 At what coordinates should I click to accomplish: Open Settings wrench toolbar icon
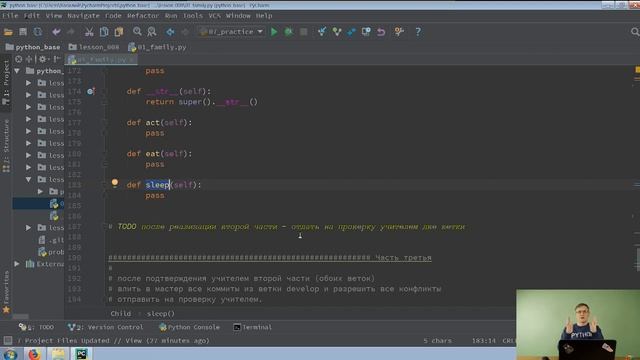[399, 32]
